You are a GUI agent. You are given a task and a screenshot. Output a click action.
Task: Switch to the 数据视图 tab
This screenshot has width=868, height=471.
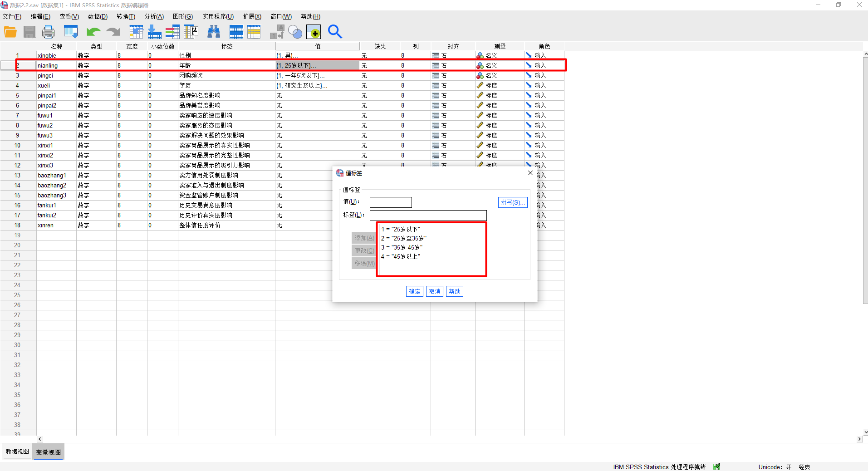pos(17,451)
